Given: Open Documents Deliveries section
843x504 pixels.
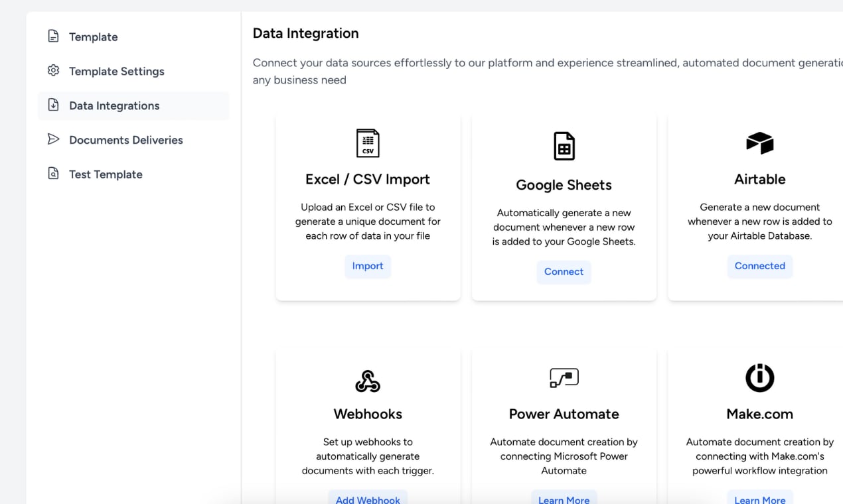Looking at the screenshot, I should (126, 140).
